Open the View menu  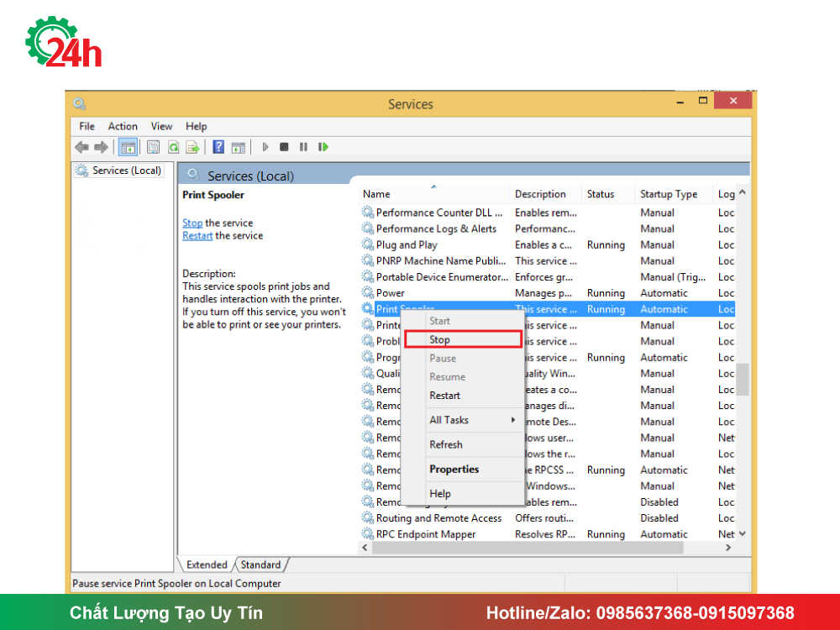point(161,127)
